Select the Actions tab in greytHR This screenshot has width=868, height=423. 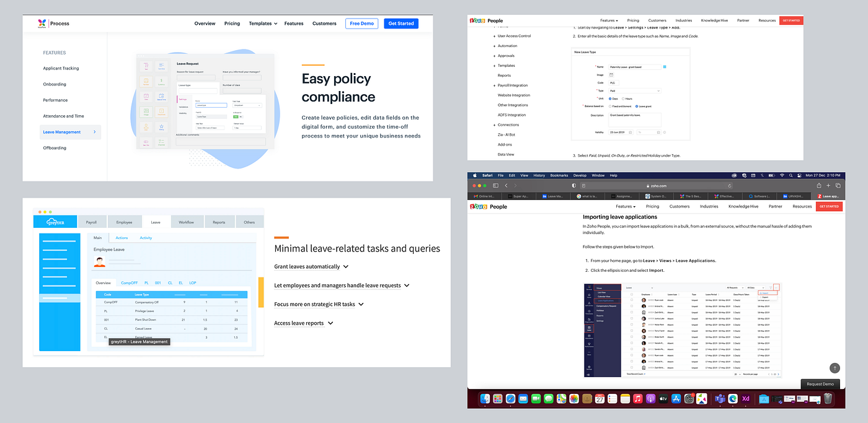122,238
